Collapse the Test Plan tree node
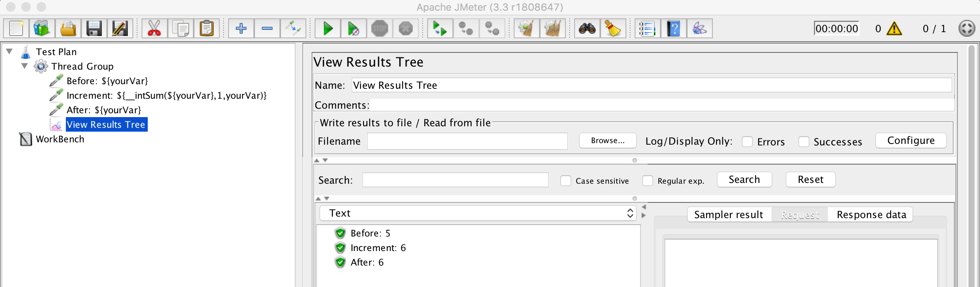980x287 pixels. tap(10, 51)
